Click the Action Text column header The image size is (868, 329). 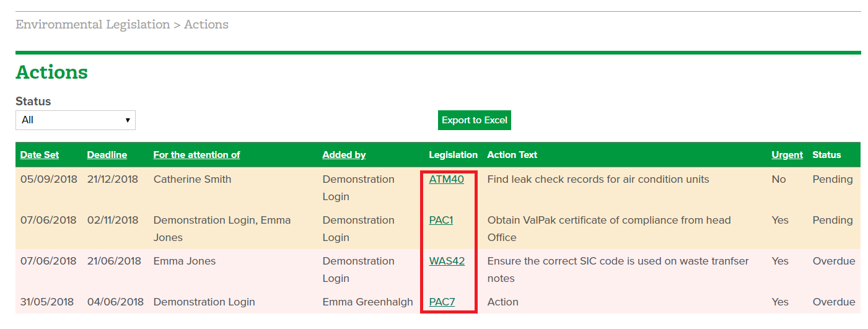click(x=512, y=155)
